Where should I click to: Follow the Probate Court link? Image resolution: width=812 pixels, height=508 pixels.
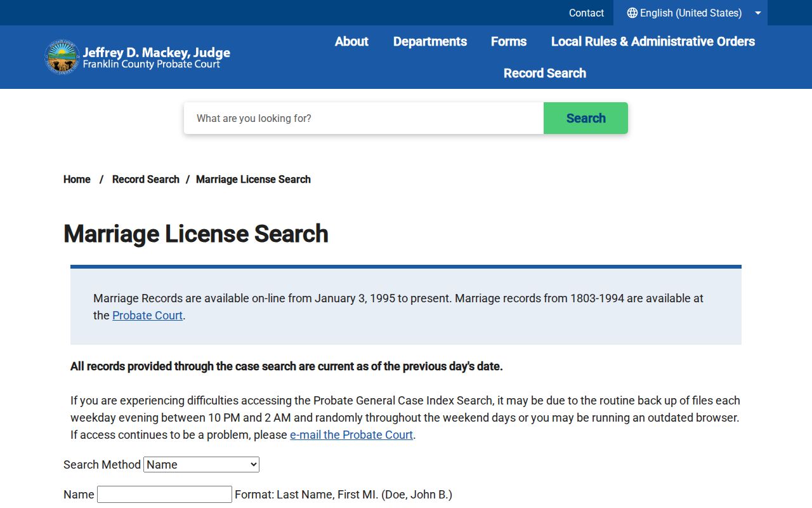(x=147, y=316)
